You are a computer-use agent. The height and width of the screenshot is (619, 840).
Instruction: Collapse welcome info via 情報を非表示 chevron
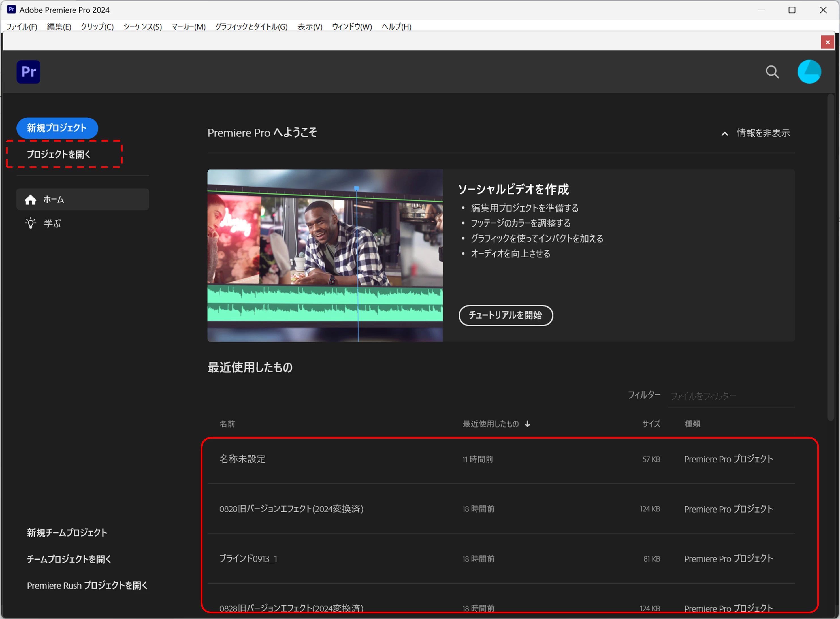(x=725, y=133)
